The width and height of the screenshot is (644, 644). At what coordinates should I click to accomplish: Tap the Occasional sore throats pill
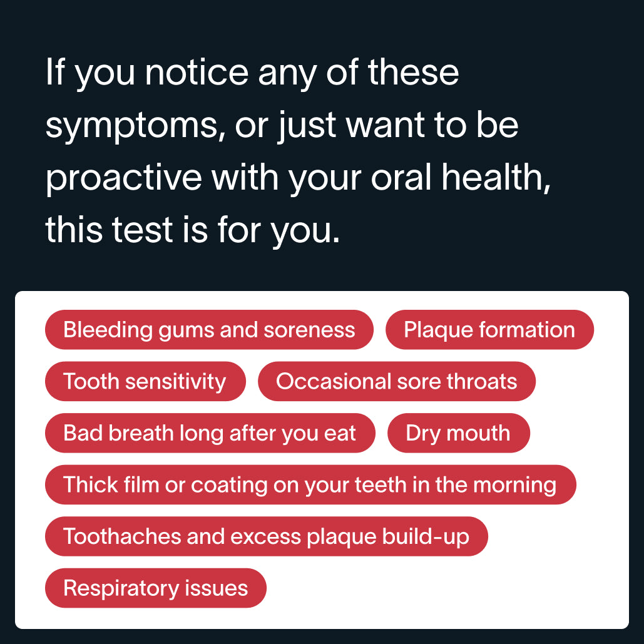coord(397,381)
